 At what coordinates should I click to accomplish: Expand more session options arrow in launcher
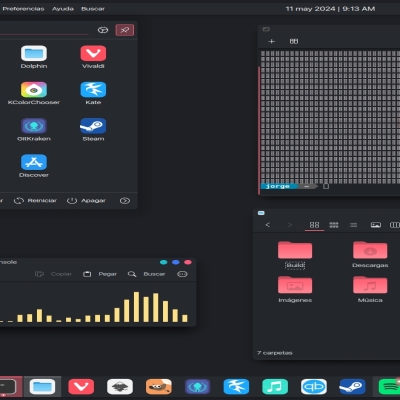(x=125, y=201)
